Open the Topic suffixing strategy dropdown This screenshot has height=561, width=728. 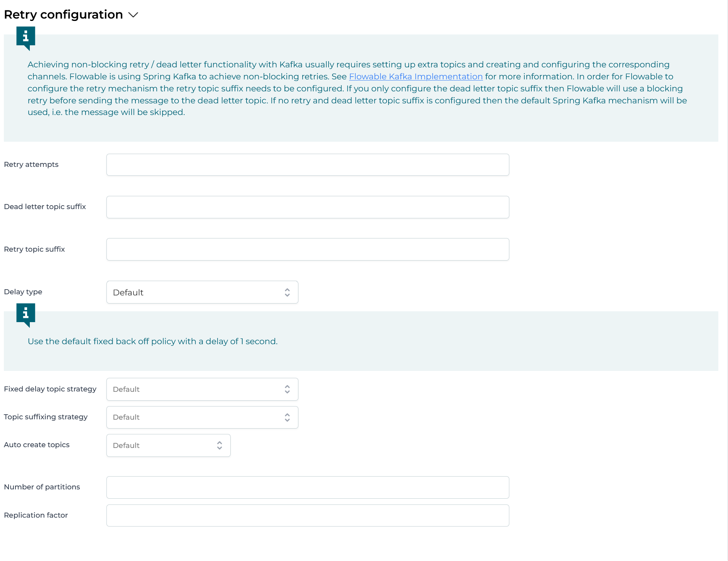pyautogui.click(x=202, y=417)
